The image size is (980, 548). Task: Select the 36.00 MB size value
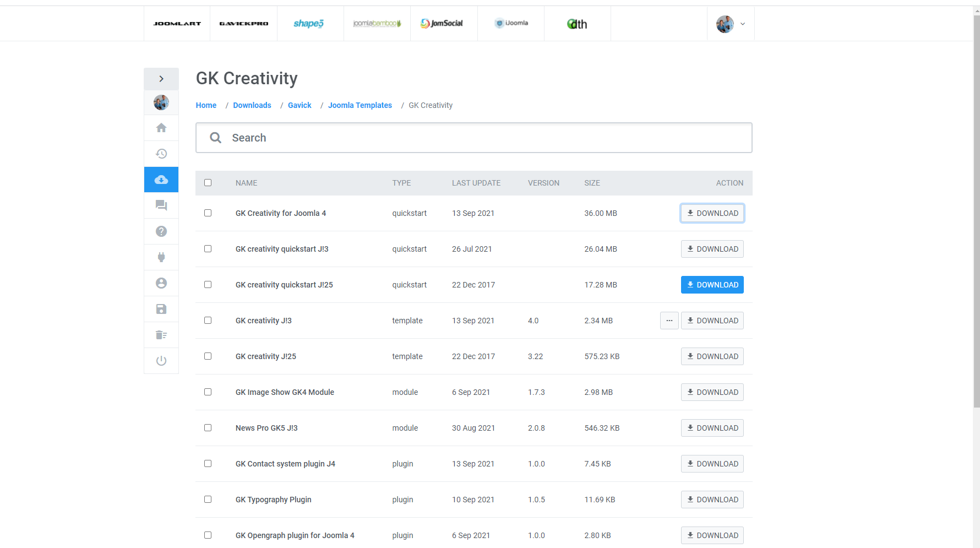(601, 213)
